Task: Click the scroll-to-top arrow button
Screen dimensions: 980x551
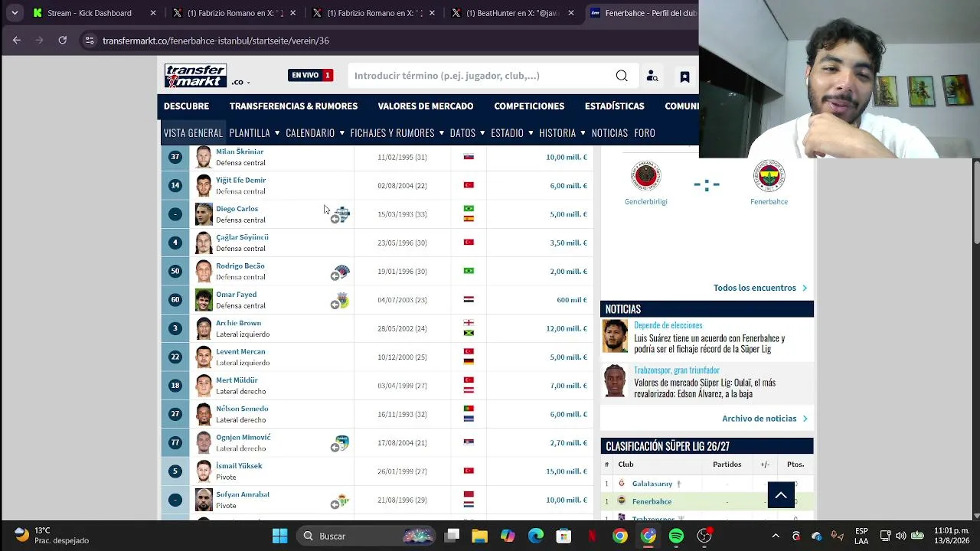Action: [781, 495]
